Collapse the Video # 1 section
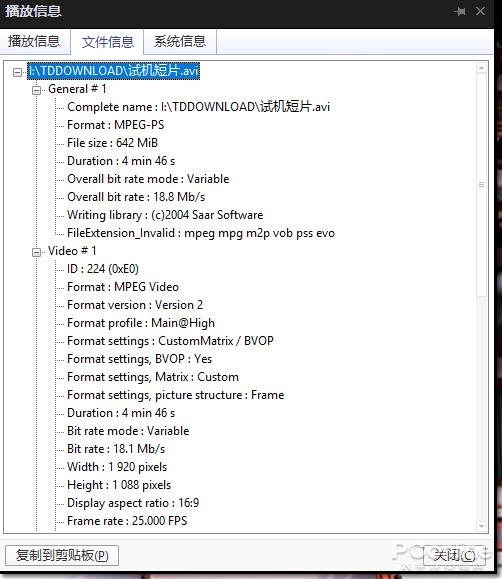Viewport: 502px width, 579px height. point(36,252)
